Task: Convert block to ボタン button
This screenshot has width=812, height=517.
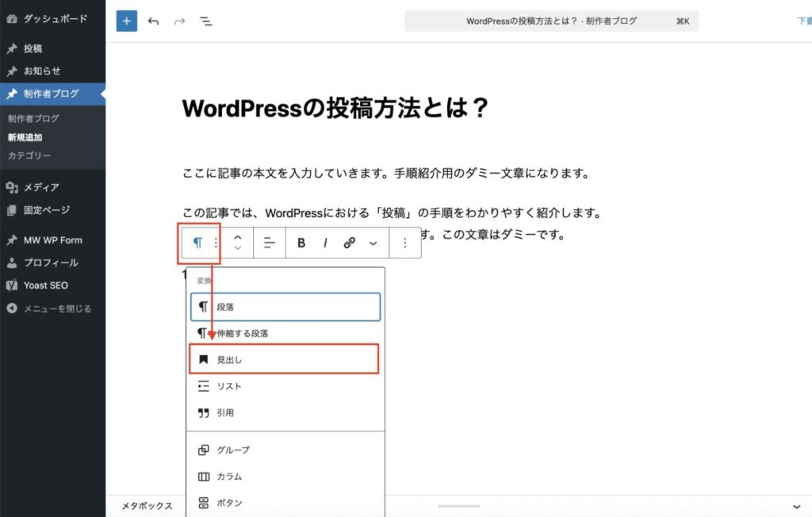Action: [x=285, y=503]
